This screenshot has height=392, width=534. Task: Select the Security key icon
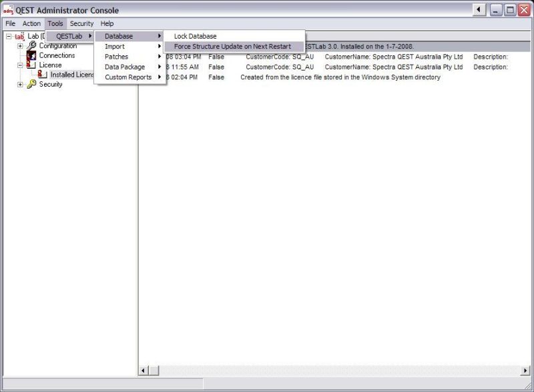pos(31,83)
